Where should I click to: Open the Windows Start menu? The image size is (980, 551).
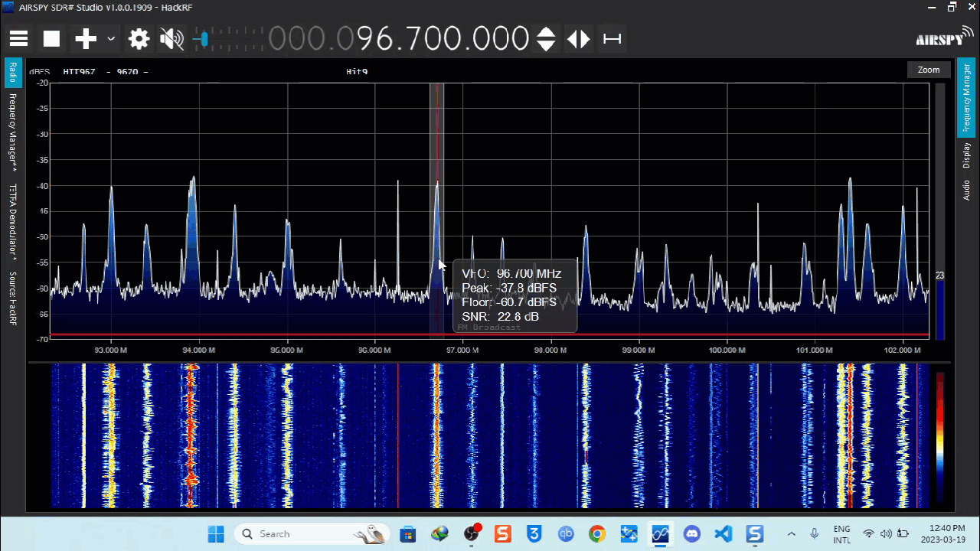coord(217,533)
